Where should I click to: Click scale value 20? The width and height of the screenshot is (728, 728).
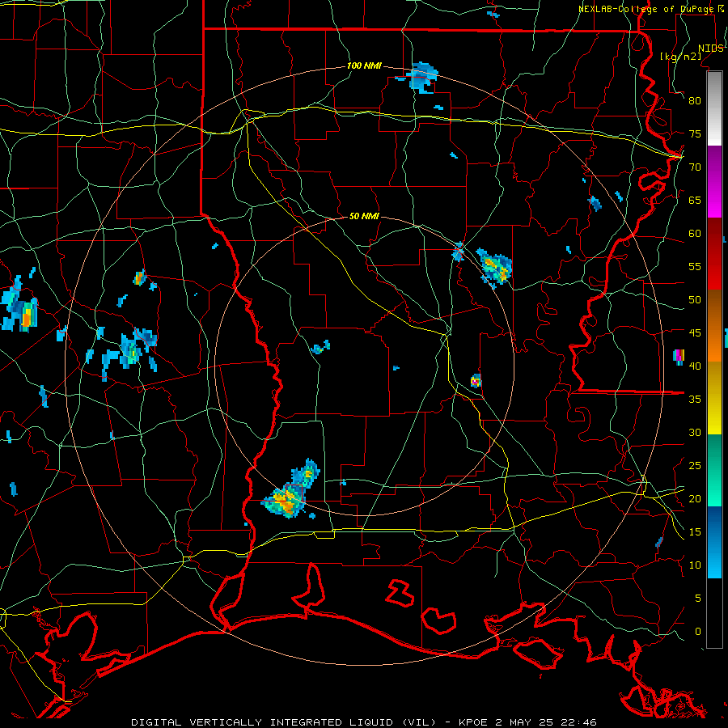point(695,498)
